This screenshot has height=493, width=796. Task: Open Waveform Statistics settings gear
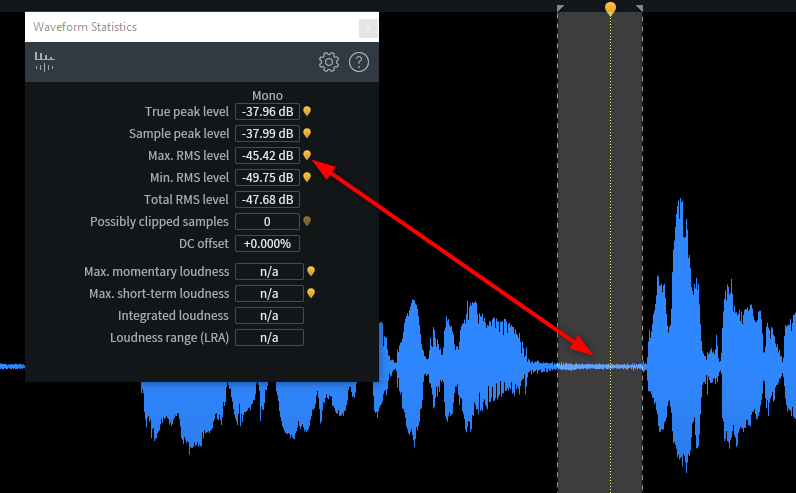(329, 62)
